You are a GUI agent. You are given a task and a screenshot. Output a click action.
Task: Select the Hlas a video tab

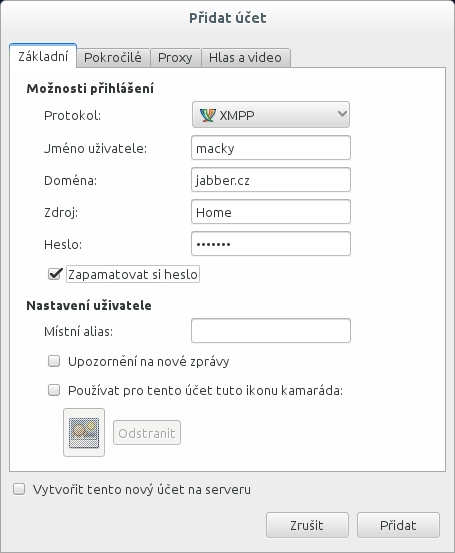point(245,57)
